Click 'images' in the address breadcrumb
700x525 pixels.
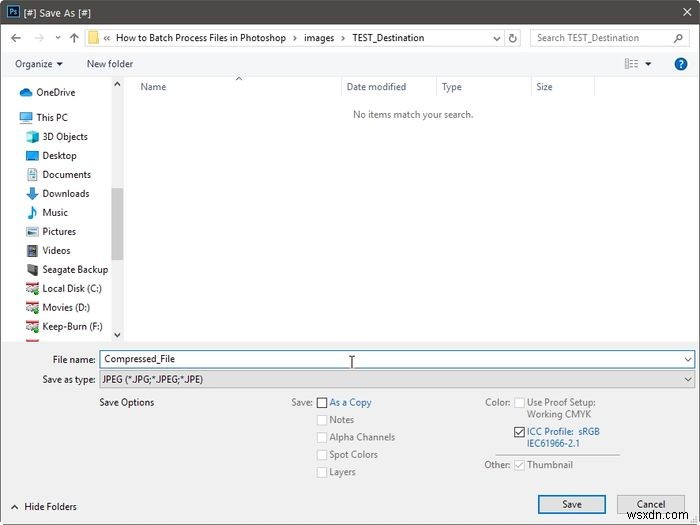[319, 38]
